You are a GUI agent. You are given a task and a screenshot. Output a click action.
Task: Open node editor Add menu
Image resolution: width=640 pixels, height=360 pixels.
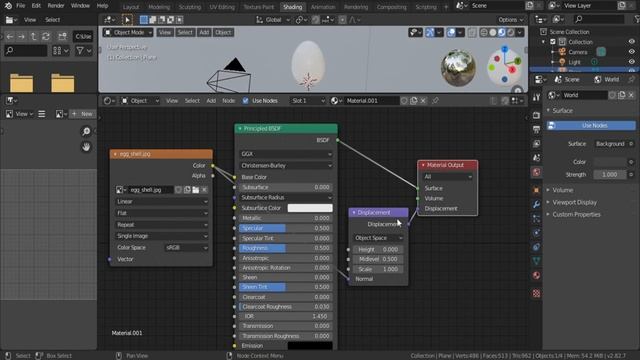coord(211,101)
